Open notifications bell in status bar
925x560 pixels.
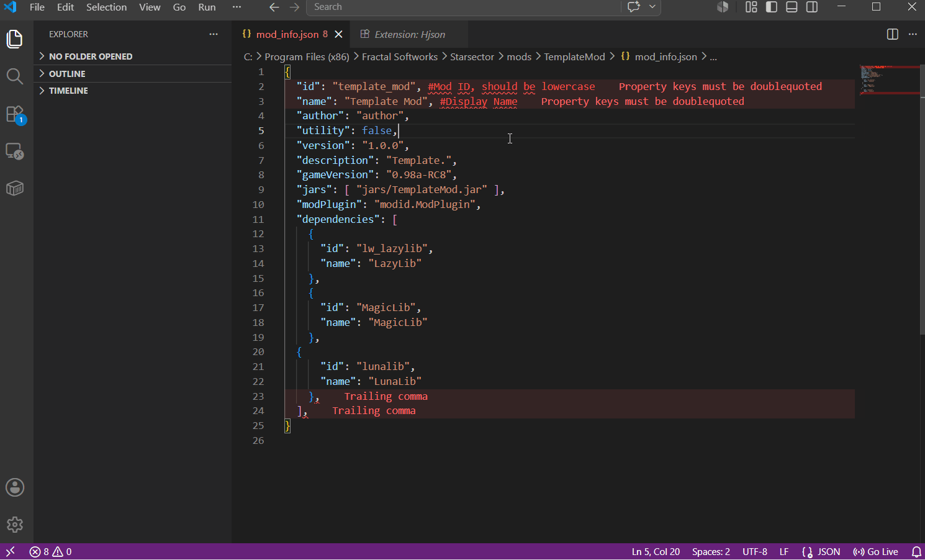pos(916,551)
